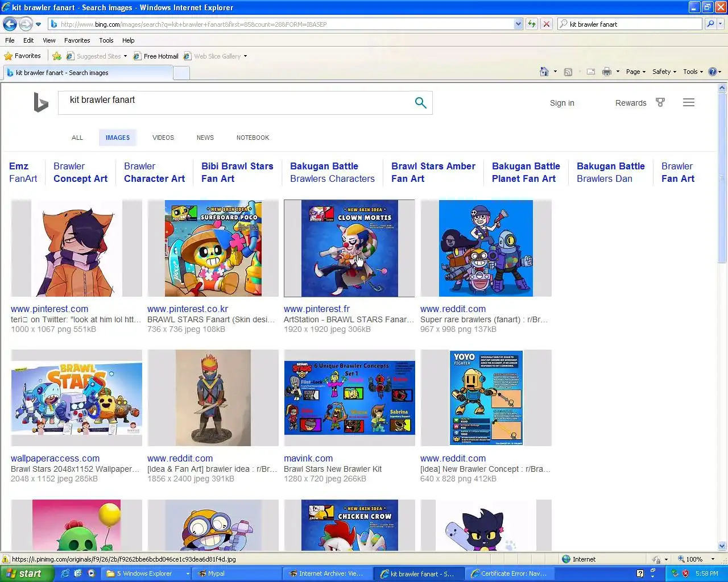Open the Page command dropdown
This screenshot has width=728, height=582.
(636, 72)
